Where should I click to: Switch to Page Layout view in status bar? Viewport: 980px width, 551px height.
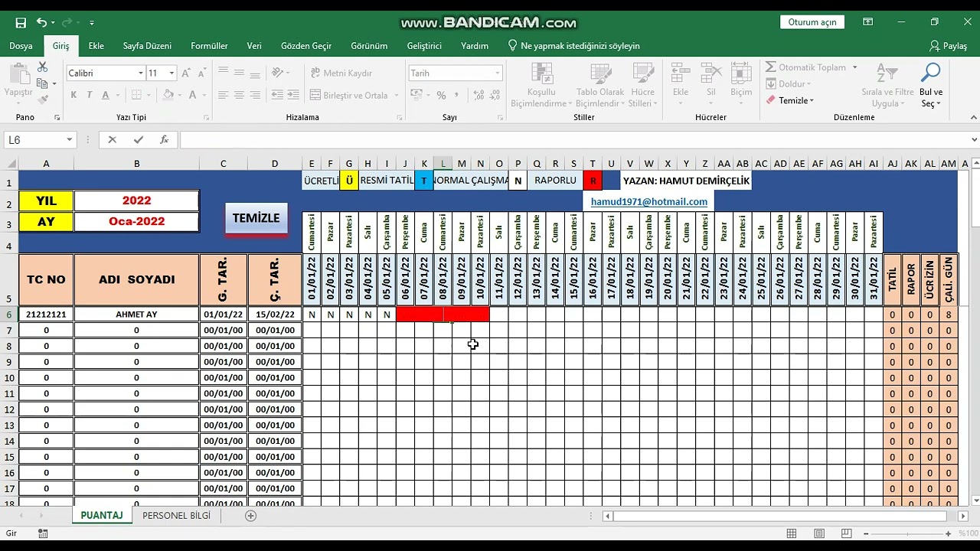[819, 533]
